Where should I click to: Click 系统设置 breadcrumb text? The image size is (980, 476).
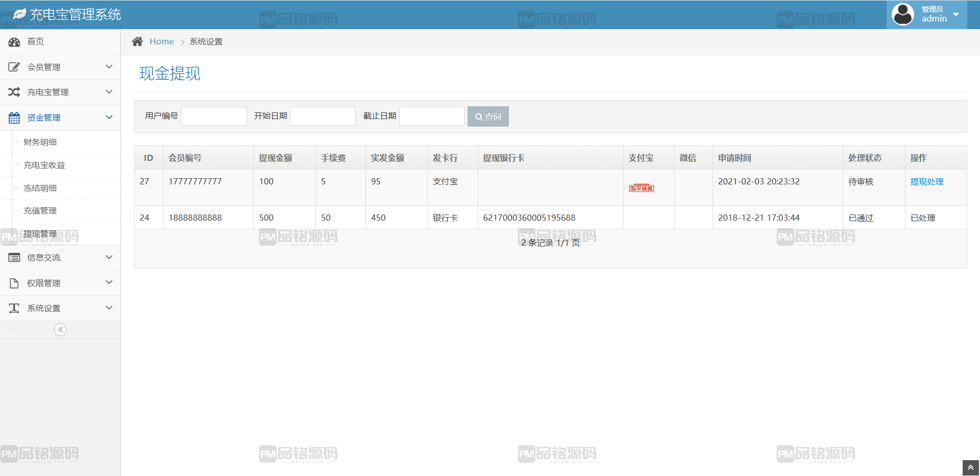[x=206, y=41]
